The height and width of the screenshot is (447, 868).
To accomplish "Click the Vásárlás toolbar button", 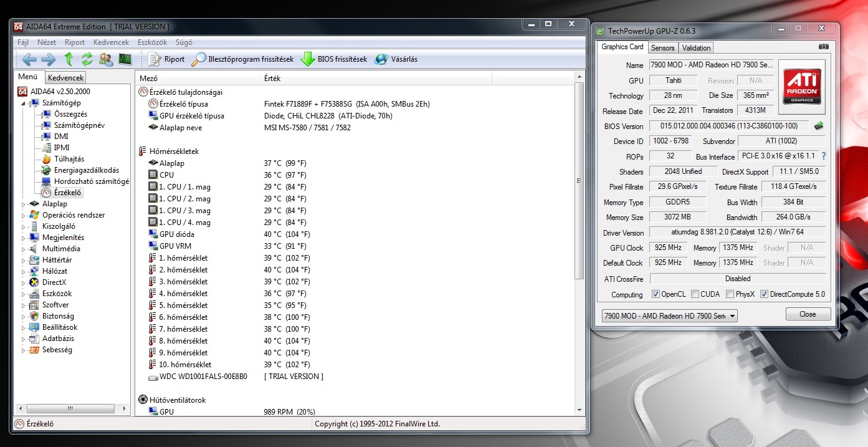I will click(x=396, y=59).
